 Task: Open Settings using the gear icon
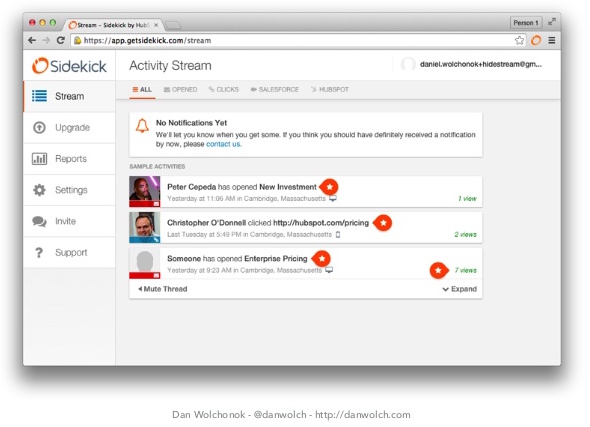pyautogui.click(x=39, y=190)
